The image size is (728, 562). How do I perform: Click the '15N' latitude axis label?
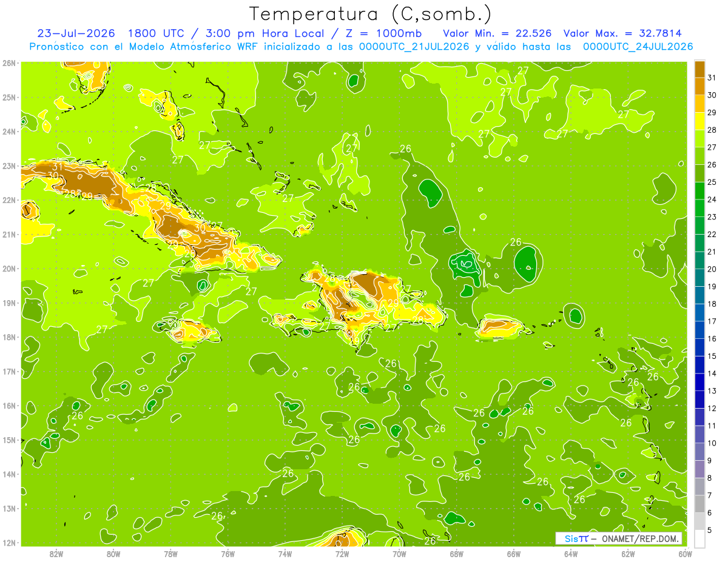tap(9, 440)
